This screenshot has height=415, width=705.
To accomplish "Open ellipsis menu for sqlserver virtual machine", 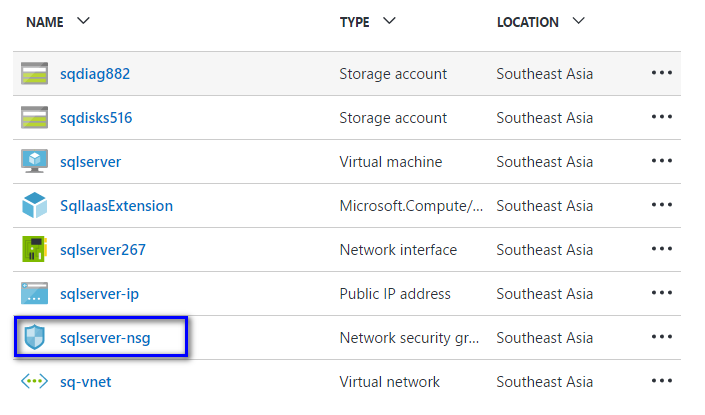I will pos(662,161).
